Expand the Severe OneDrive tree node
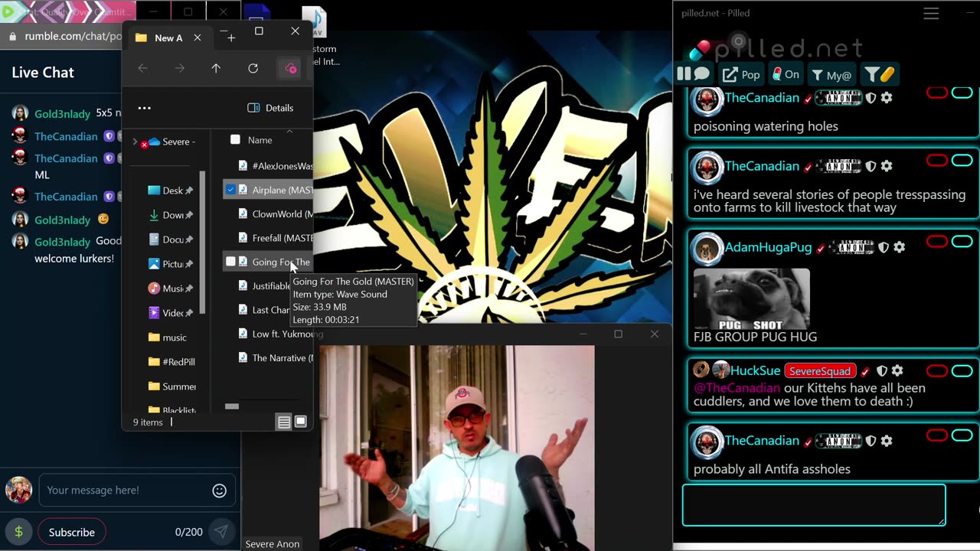The image size is (980, 551). click(136, 142)
